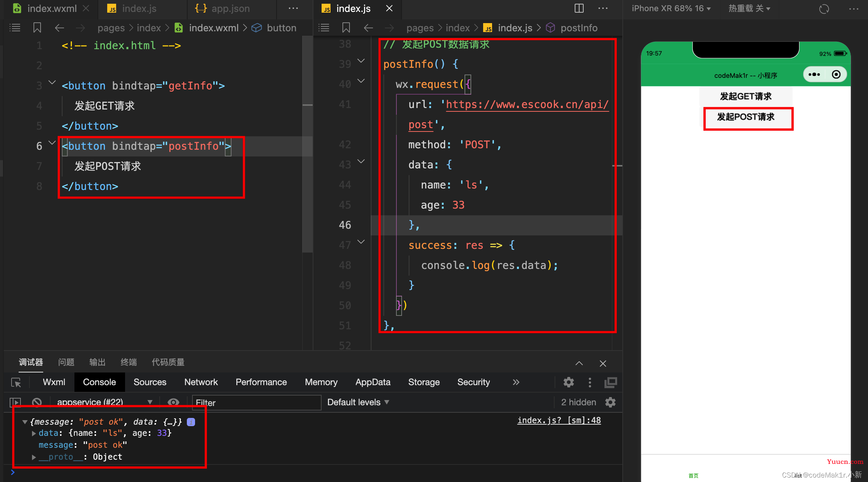Open devtools settings gear
The height and width of the screenshot is (482, 868).
click(569, 382)
